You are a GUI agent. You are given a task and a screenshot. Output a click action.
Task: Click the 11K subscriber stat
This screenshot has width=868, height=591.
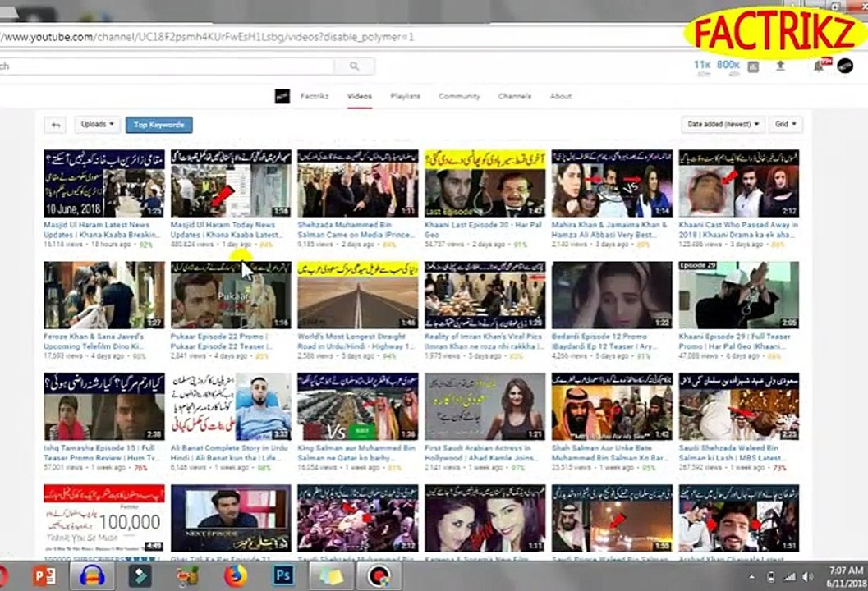coord(702,67)
